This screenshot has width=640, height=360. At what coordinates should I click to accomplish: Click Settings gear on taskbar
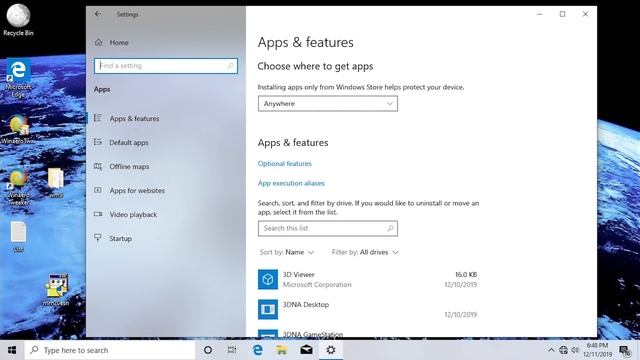click(331, 350)
